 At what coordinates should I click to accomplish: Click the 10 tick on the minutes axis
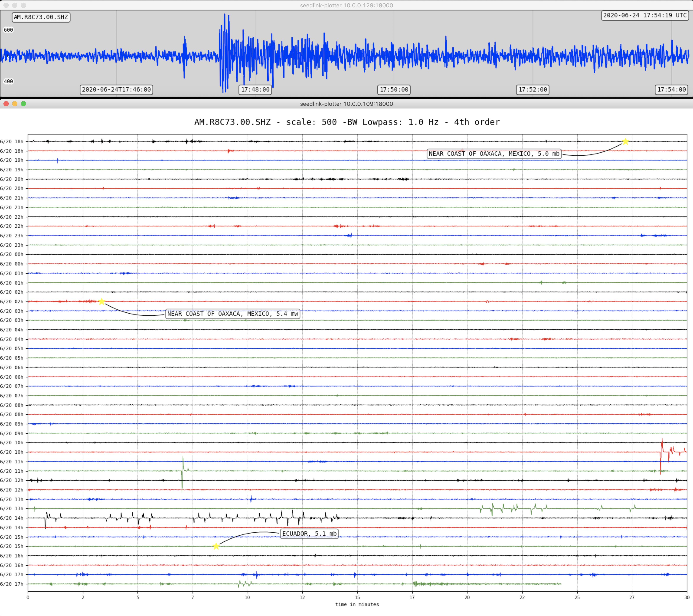(247, 597)
